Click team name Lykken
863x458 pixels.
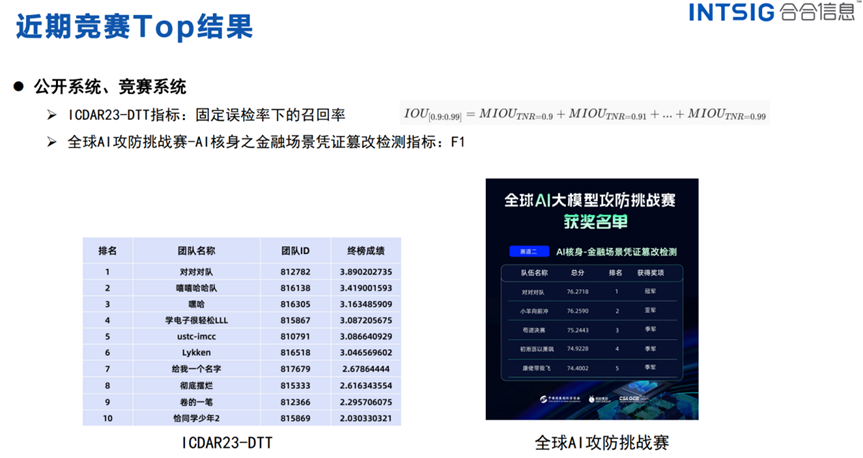[x=196, y=352]
